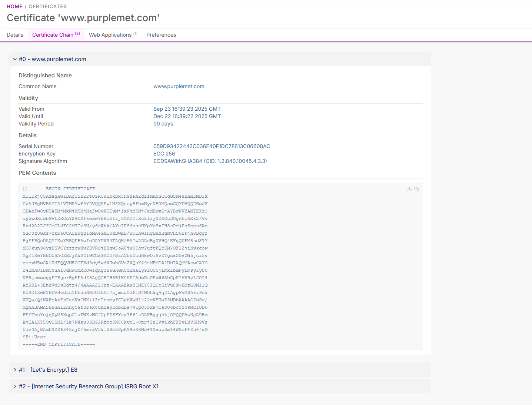
Task: Click the Valid Until date Dec 22 2025
Action: click(x=187, y=116)
